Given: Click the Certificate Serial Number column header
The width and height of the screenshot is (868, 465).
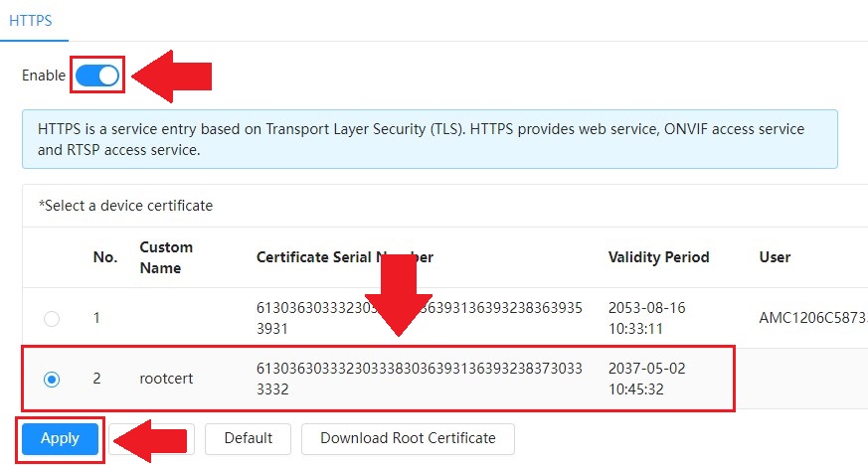Looking at the screenshot, I should click(344, 257).
